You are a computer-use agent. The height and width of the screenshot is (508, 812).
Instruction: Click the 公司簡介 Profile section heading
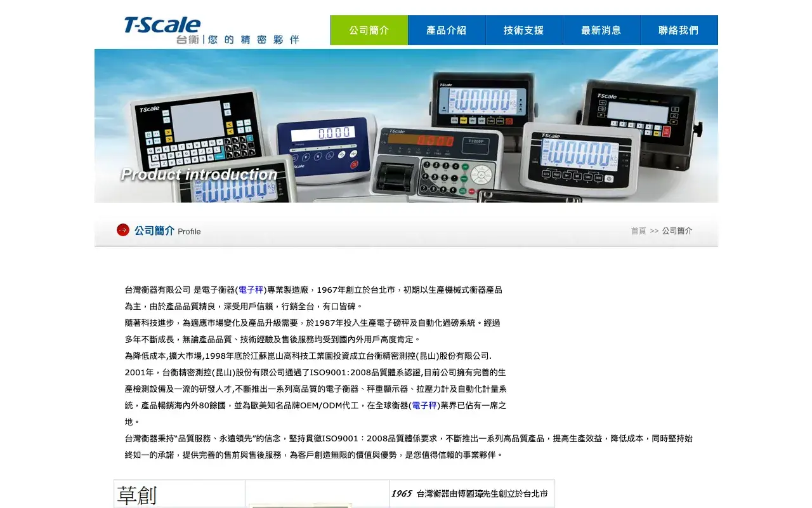pos(167,231)
